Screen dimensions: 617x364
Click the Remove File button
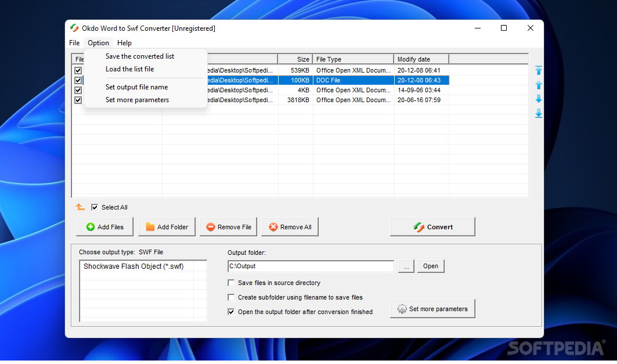pyautogui.click(x=228, y=226)
